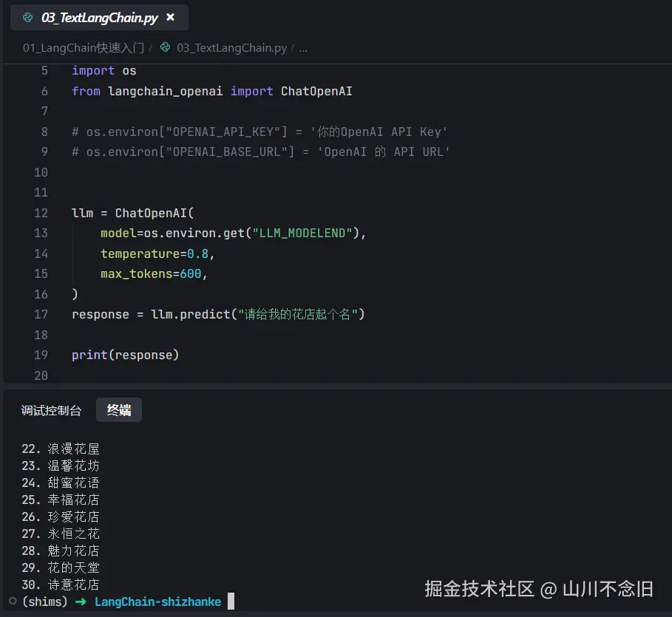Switch to the 调试控制台 panel tab
This screenshot has height=617, width=672.
(51, 411)
